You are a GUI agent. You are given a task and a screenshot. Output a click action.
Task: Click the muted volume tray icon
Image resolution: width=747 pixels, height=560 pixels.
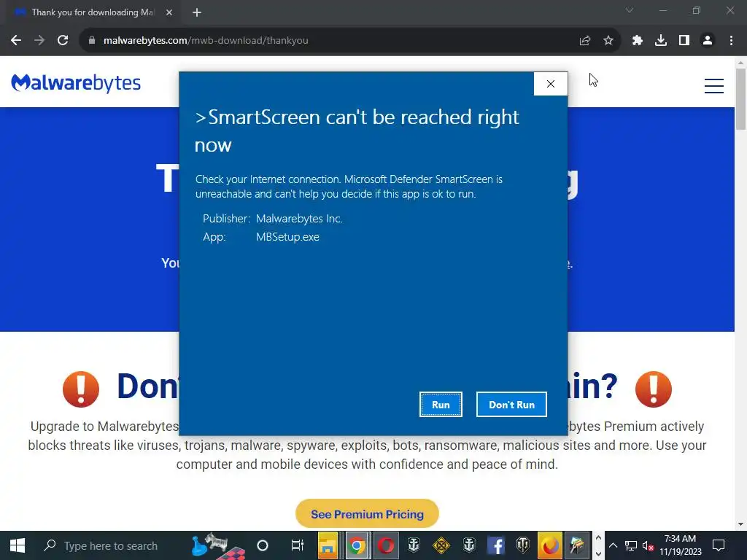[648, 545]
